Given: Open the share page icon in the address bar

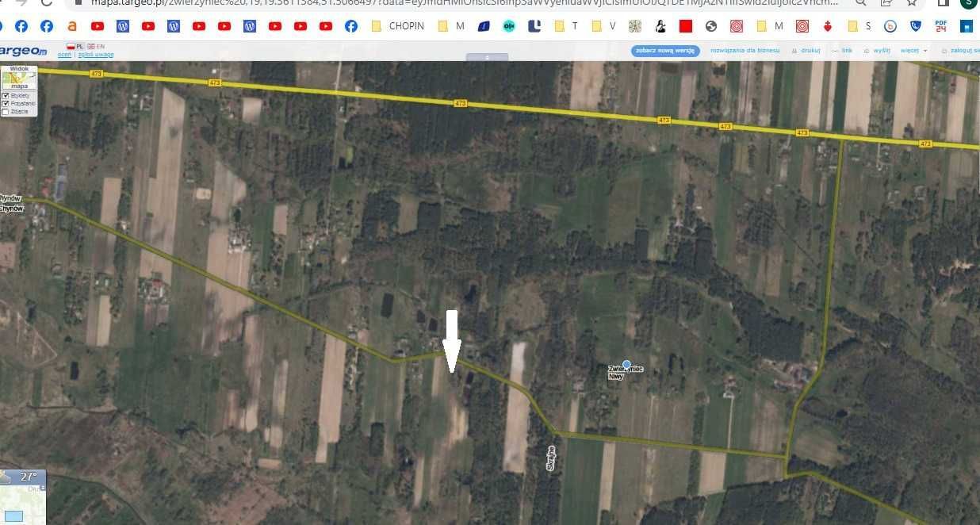Looking at the screenshot, I should 886,2.
